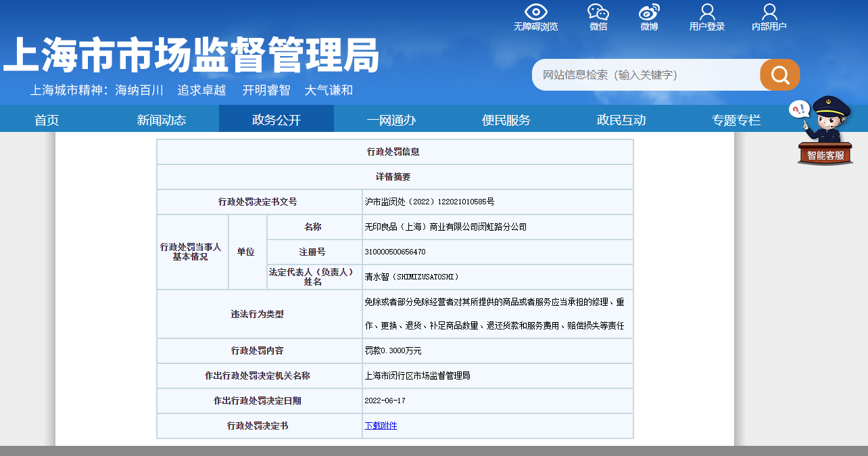This screenshot has height=456, width=868.
Task: Click the 用户登录 text label
Action: [x=707, y=26]
